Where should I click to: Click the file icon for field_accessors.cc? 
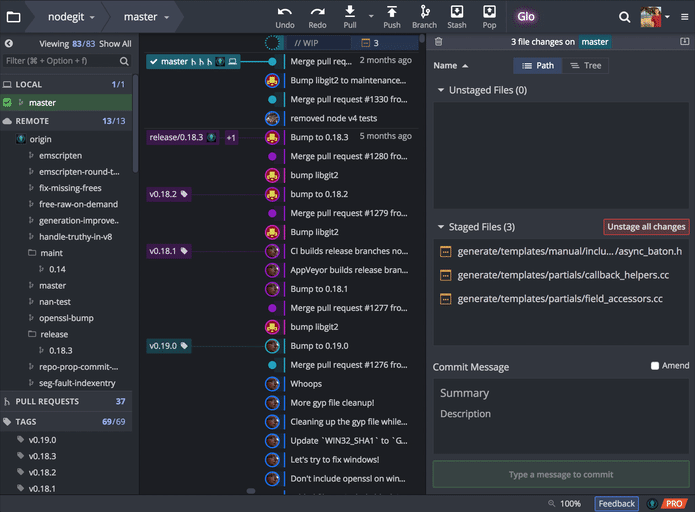click(445, 299)
